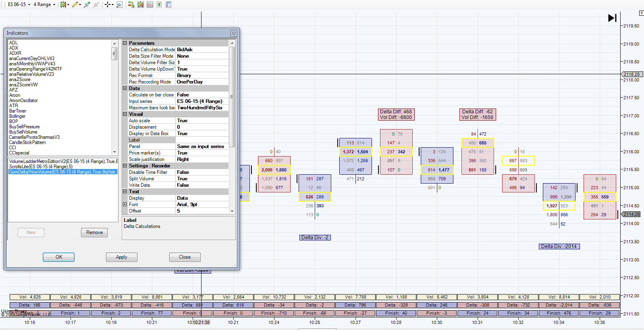
Task: Edit the Displacement value field
Action: (x=202, y=127)
